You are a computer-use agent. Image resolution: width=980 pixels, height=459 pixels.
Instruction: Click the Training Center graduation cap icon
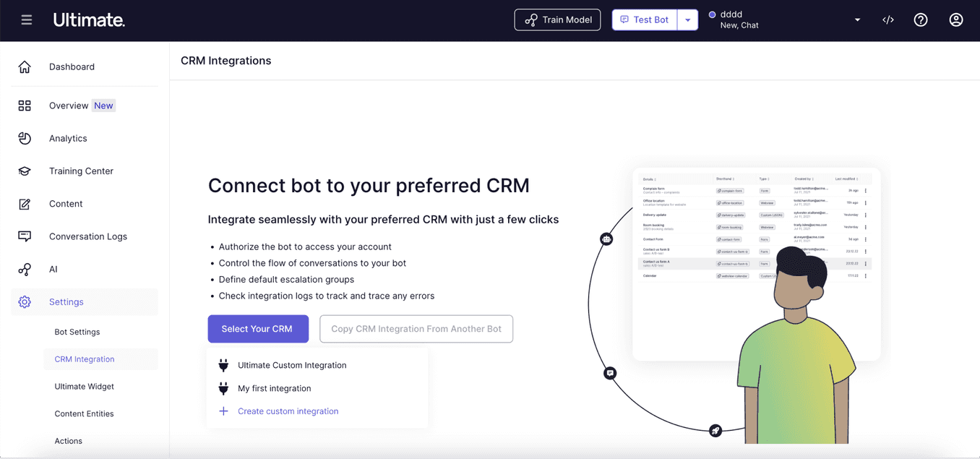[x=25, y=171]
